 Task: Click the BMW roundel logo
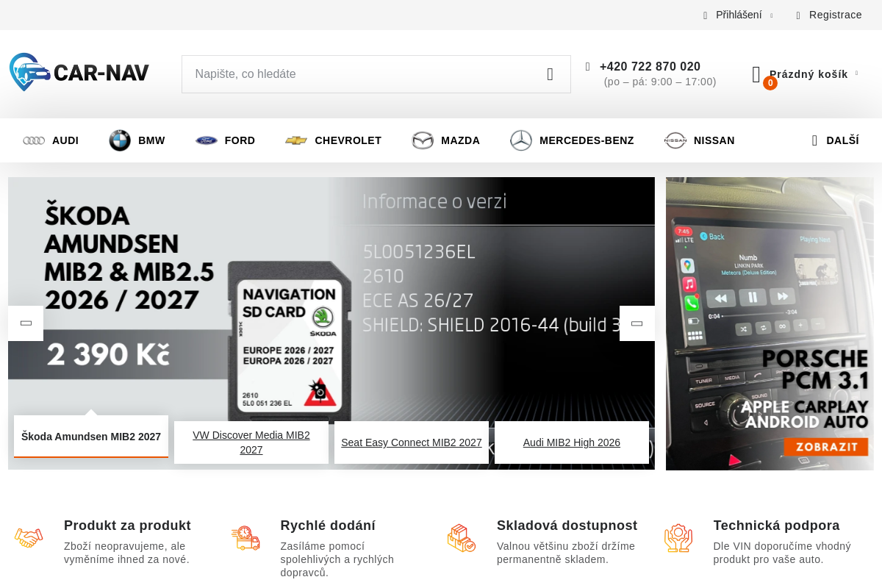pos(120,140)
